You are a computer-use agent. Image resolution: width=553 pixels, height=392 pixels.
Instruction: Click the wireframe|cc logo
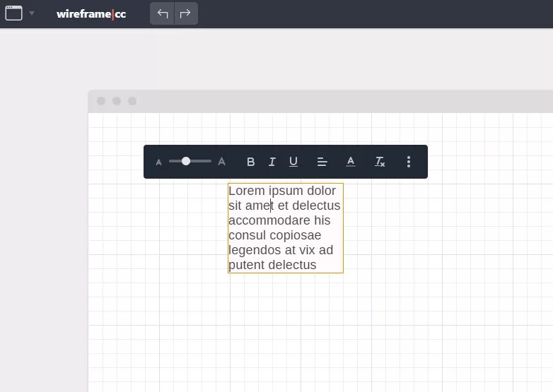tap(91, 13)
